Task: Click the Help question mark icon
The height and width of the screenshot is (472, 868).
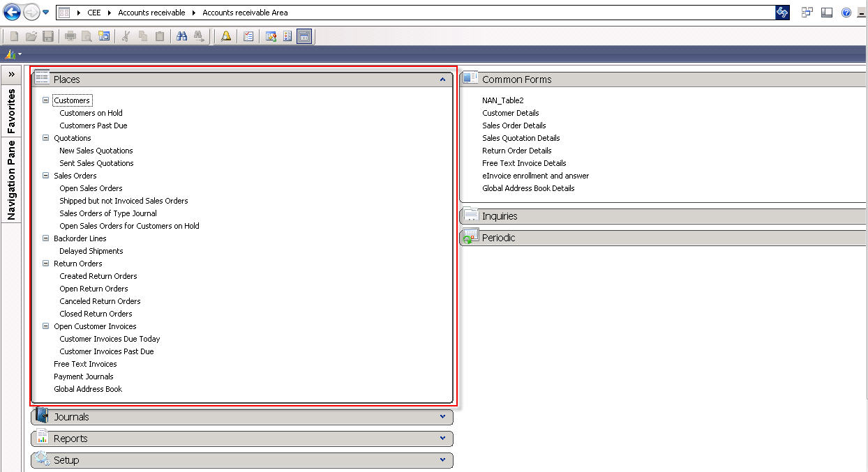Action: [846, 13]
